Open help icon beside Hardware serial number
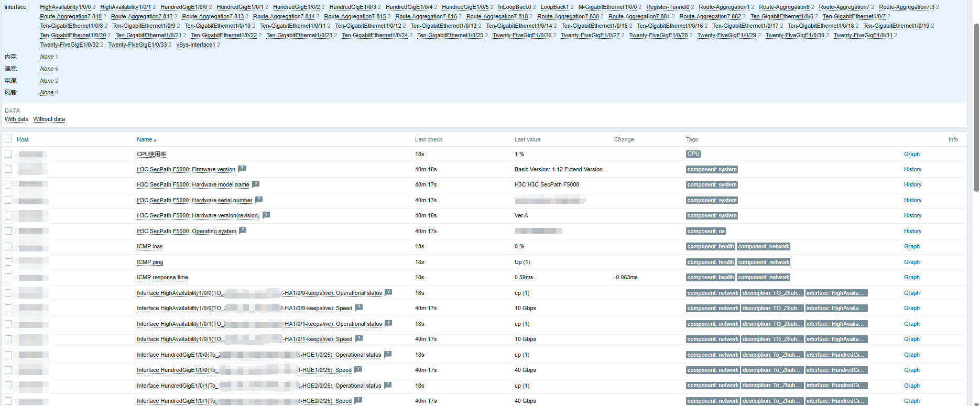 tap(259, 200)
